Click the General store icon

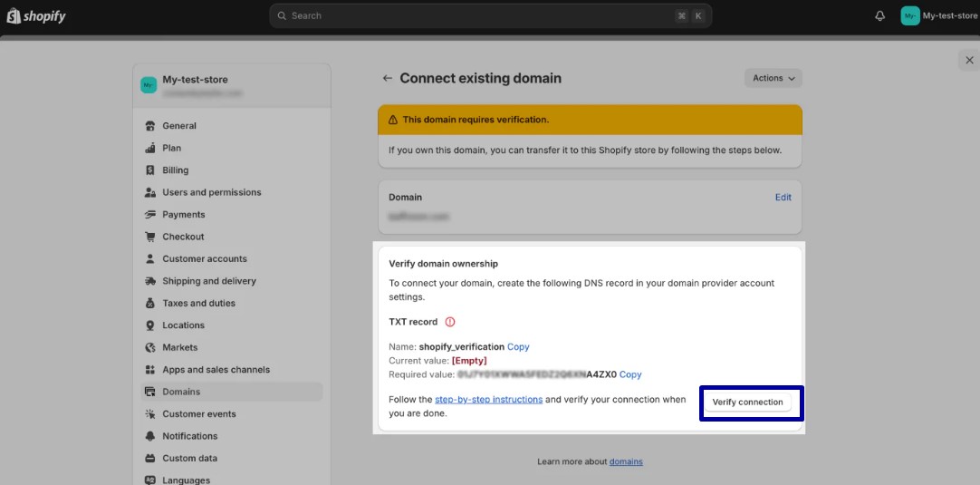(150, 126)
